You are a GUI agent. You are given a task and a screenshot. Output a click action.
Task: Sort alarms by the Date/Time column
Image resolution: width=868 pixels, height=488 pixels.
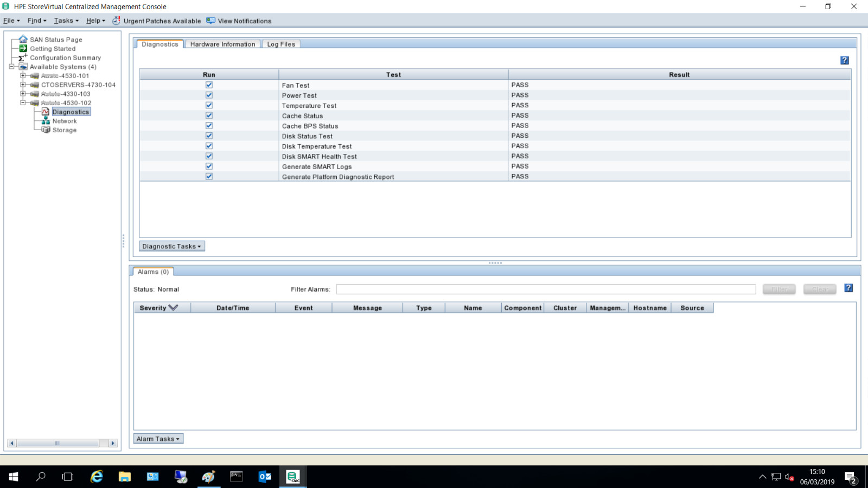coord(233,308)
